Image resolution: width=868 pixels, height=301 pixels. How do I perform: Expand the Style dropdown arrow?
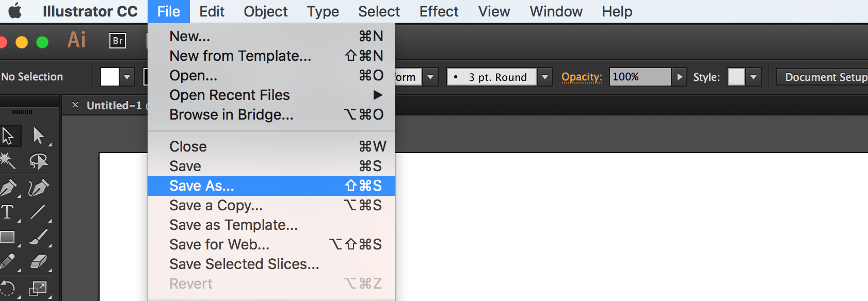tap(753, 77)
